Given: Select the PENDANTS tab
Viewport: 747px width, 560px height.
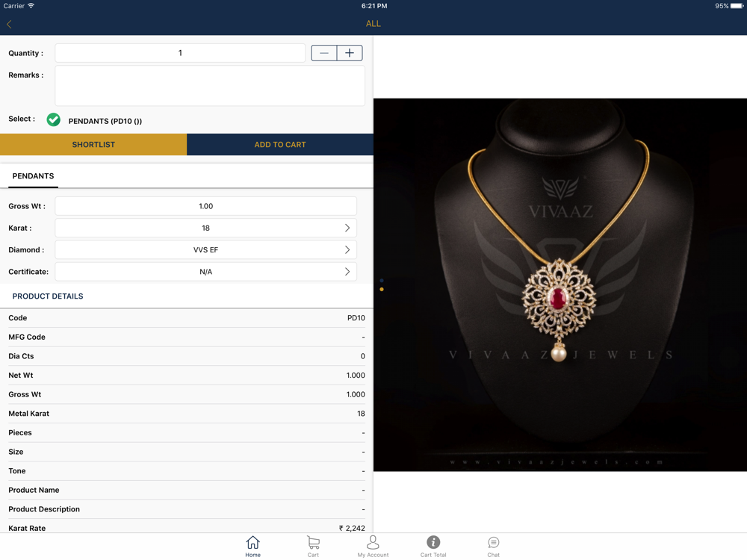Looking at the screenshot, I should coord(33,176).
